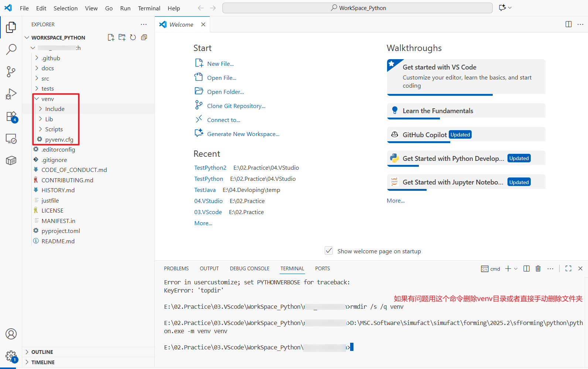Open Extensions view with badge
The image size is (588, 369).
point(11,117)
